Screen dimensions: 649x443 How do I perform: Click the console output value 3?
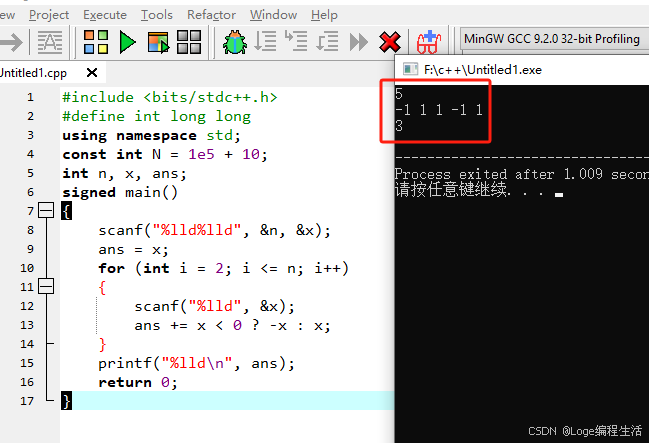399,125
